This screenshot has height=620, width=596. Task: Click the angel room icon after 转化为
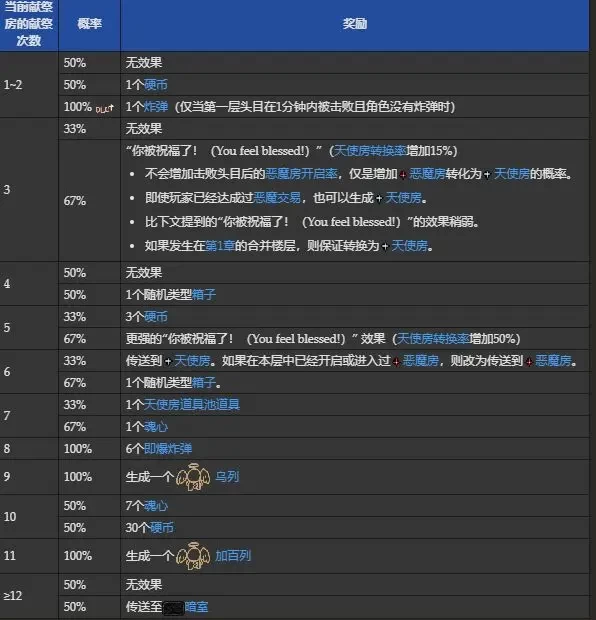487,174
